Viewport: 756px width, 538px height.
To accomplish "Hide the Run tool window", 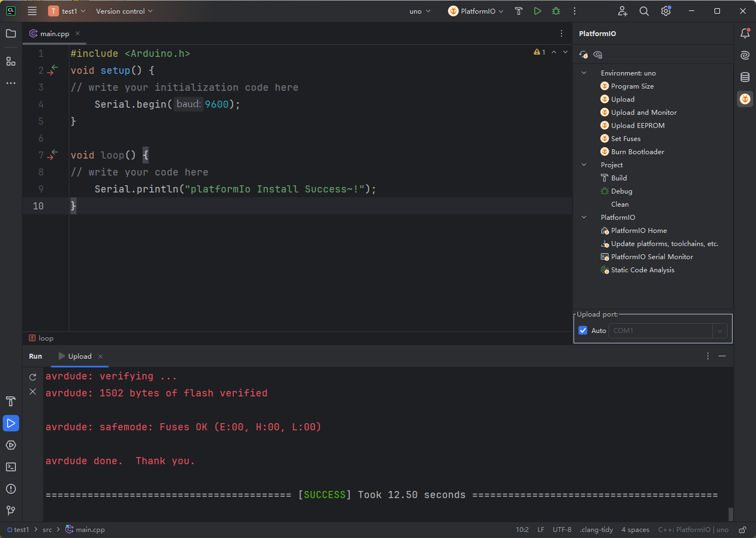I will pos(722,356).
